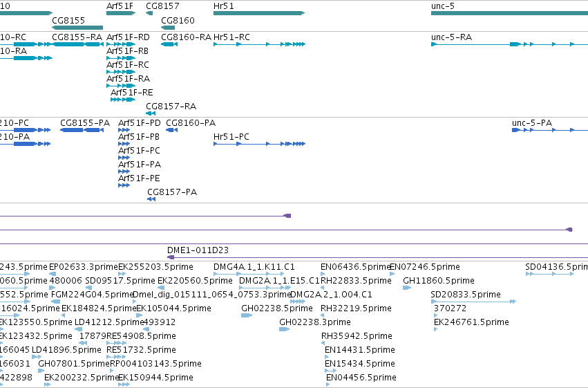Select transcript Arf51F-RE
The image size is (588, 388).
coord(122,100)
